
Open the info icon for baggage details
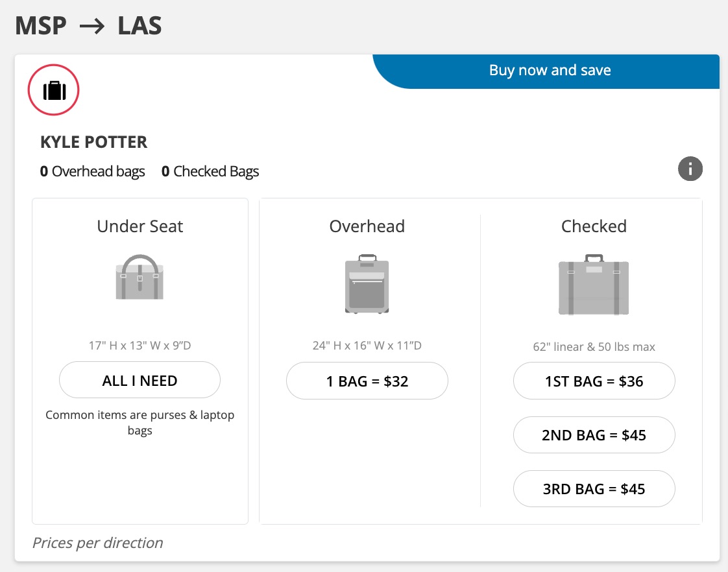point(690,169)
